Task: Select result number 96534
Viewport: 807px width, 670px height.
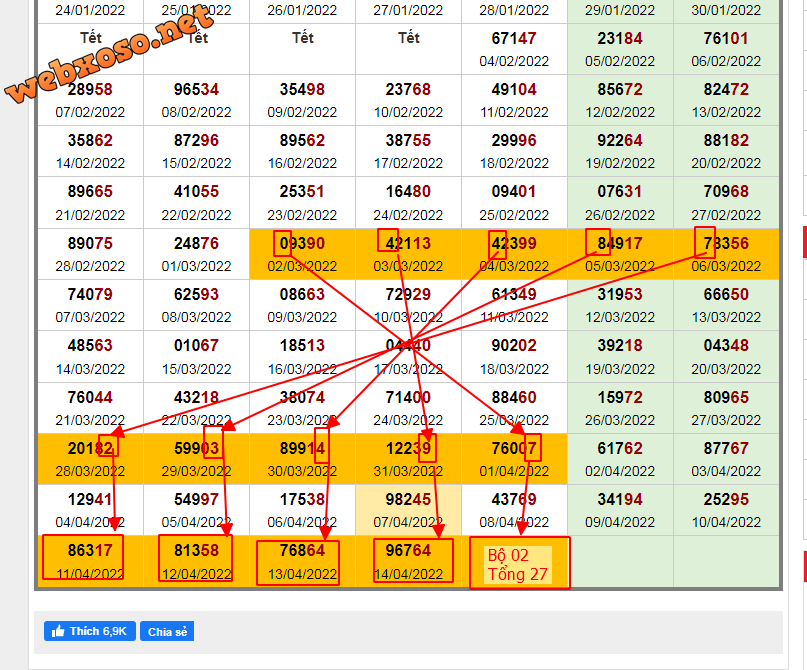Action: tap(196, 89)
